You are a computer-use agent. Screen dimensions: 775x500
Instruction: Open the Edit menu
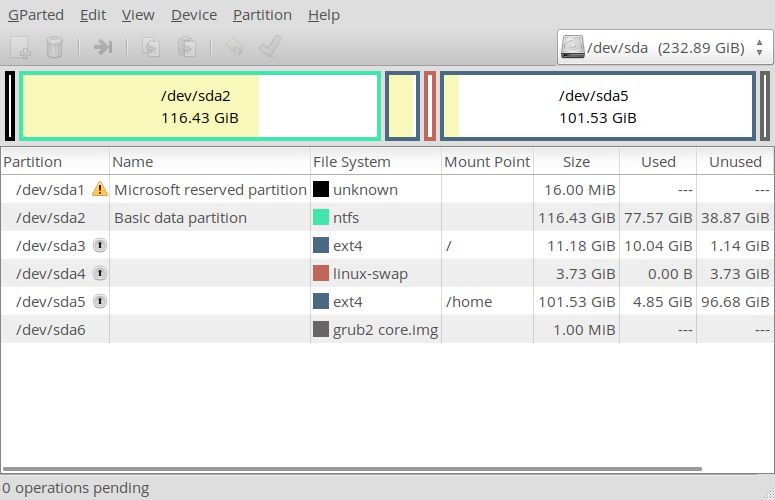click(x=93, y=15)
